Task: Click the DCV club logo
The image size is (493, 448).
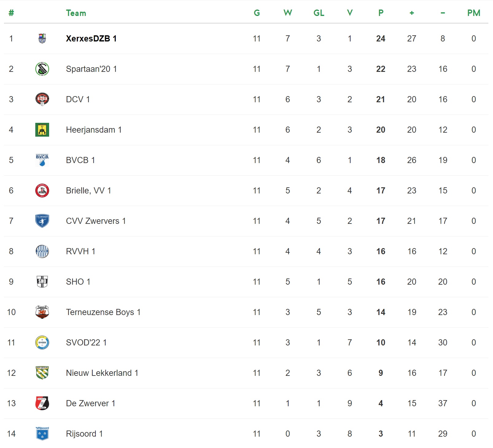Action: (42, 99)
